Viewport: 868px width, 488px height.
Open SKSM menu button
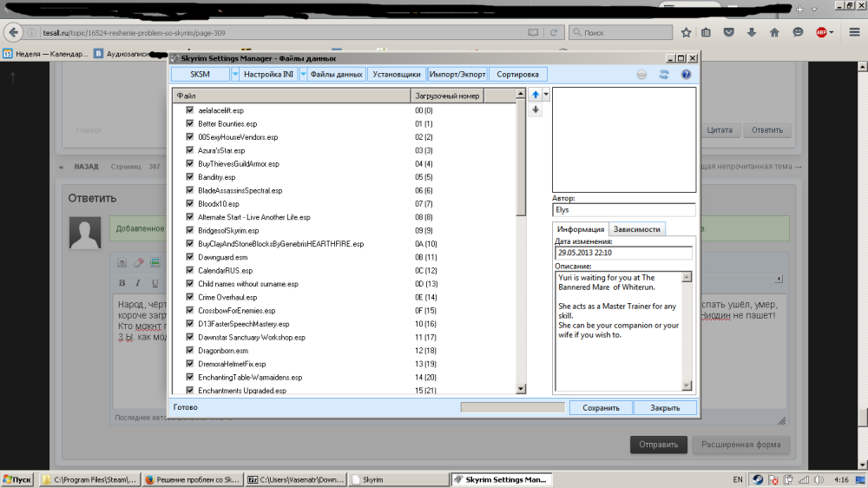coord(201,74)
